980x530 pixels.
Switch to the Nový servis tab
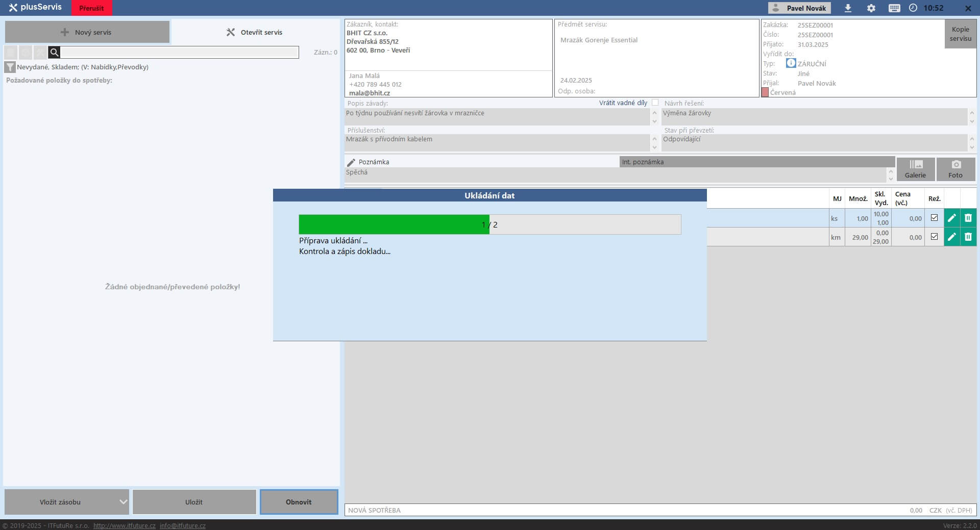87,32
